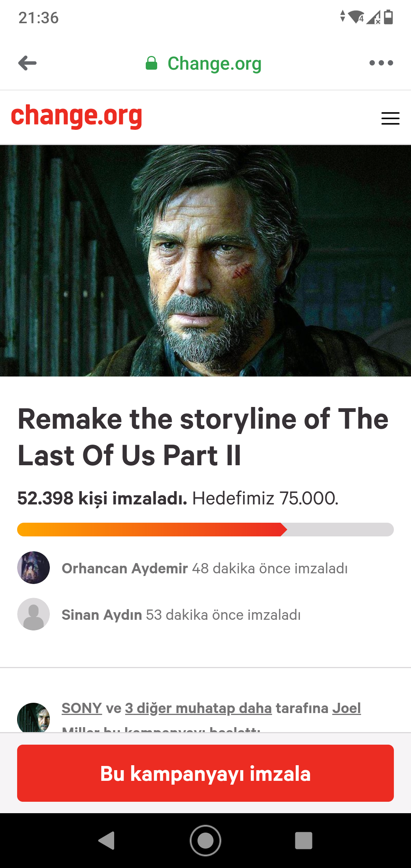Image resolution: width=411 pixels, height=868 pixels.
Task: Click the red change.org logo
Action: (76, 116)
